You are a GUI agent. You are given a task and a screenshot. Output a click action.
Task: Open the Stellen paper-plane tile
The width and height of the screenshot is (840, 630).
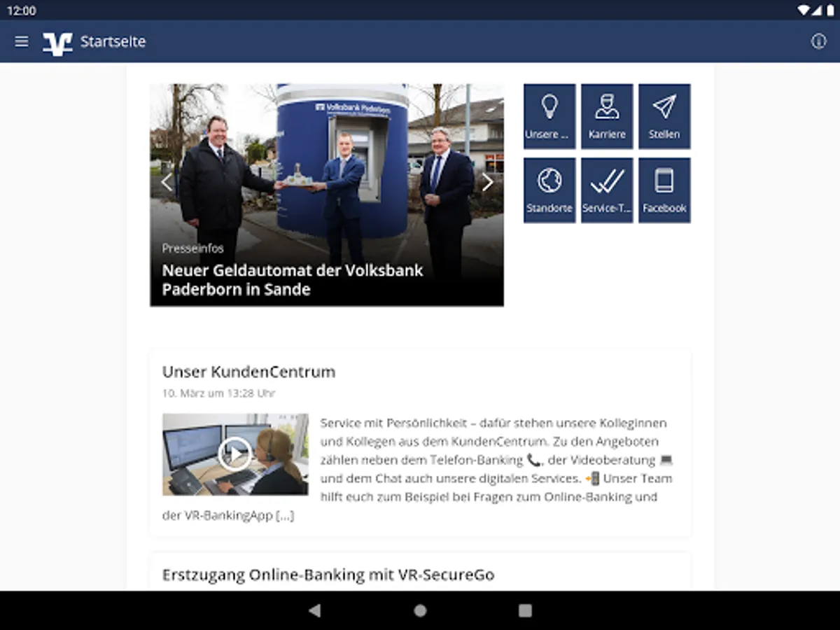click(x=664, y=116)
